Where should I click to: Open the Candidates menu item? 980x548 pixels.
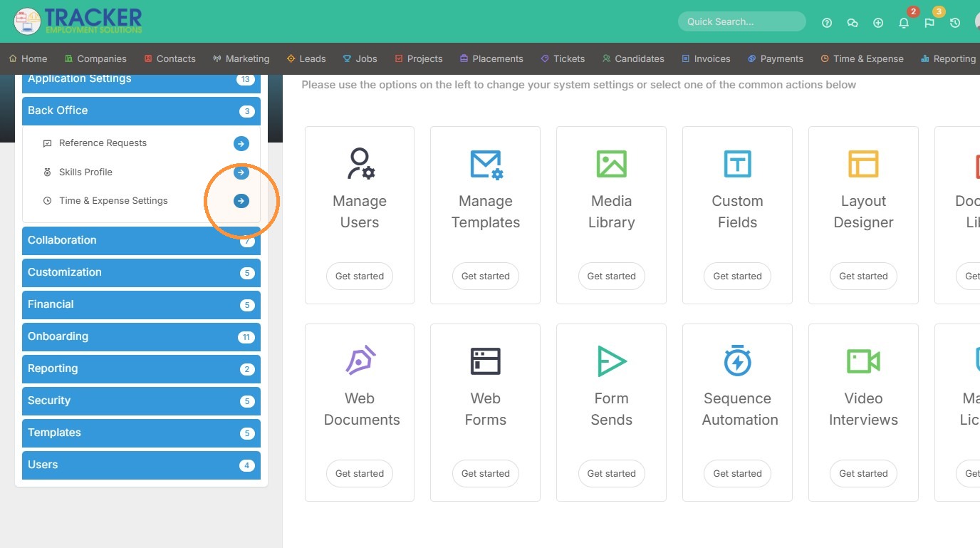(x=633, y=58)
